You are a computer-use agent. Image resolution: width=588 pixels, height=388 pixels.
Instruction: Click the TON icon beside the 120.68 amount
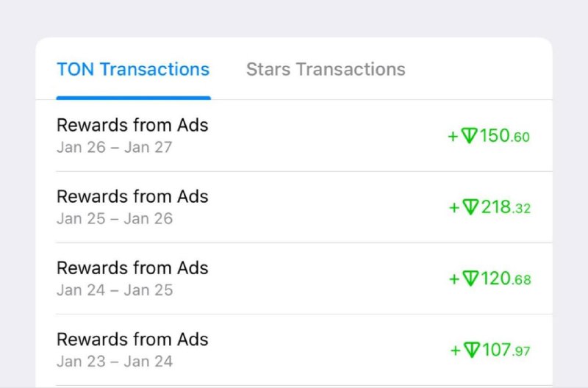[x=471, y=279]
